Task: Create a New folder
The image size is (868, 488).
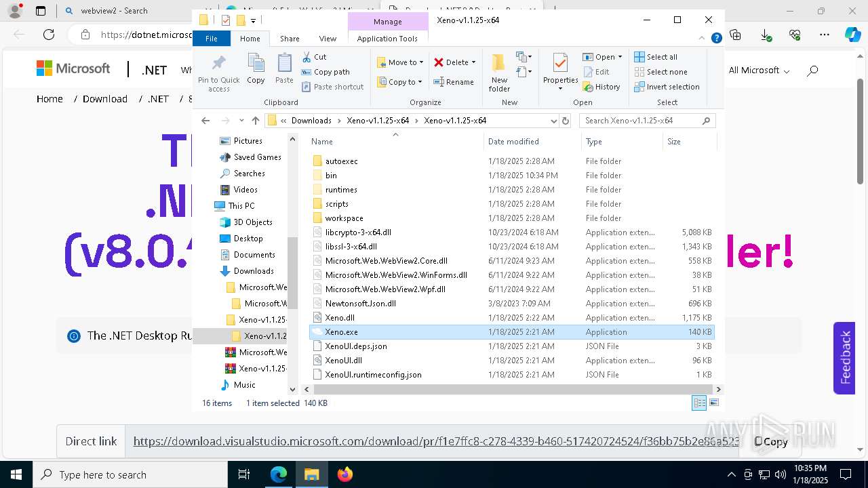Action: point(499,73)
